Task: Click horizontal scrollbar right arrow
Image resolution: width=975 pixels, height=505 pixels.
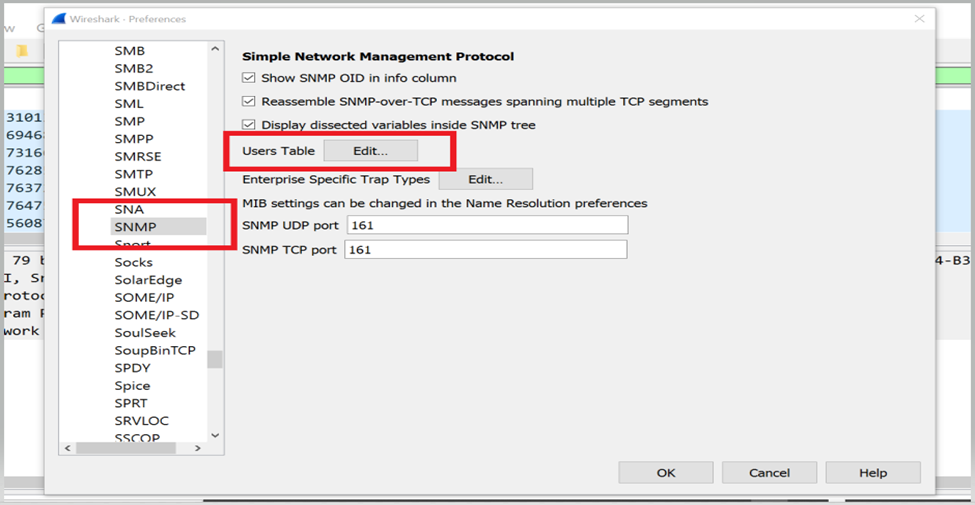Action: pyautogui.click(x=198, y=448)
